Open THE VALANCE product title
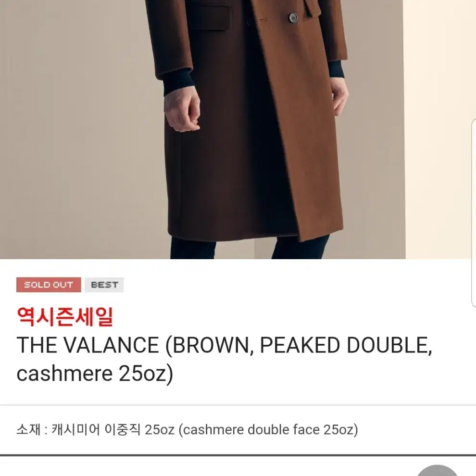 225,359
